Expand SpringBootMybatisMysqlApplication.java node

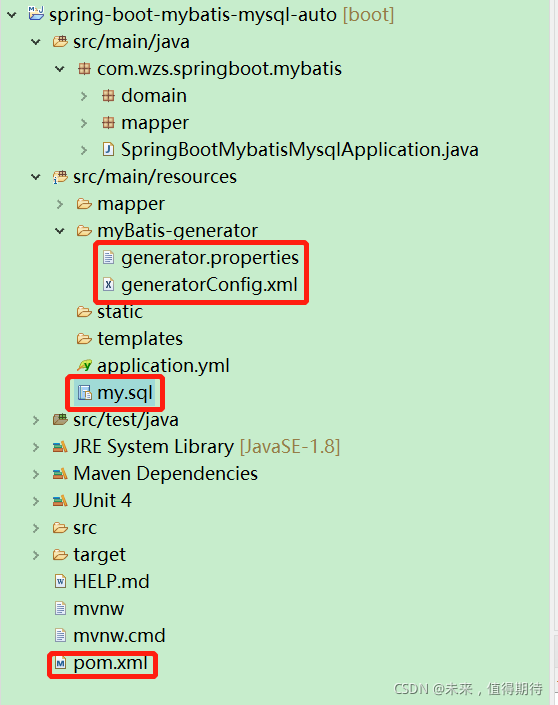(84, 150)
